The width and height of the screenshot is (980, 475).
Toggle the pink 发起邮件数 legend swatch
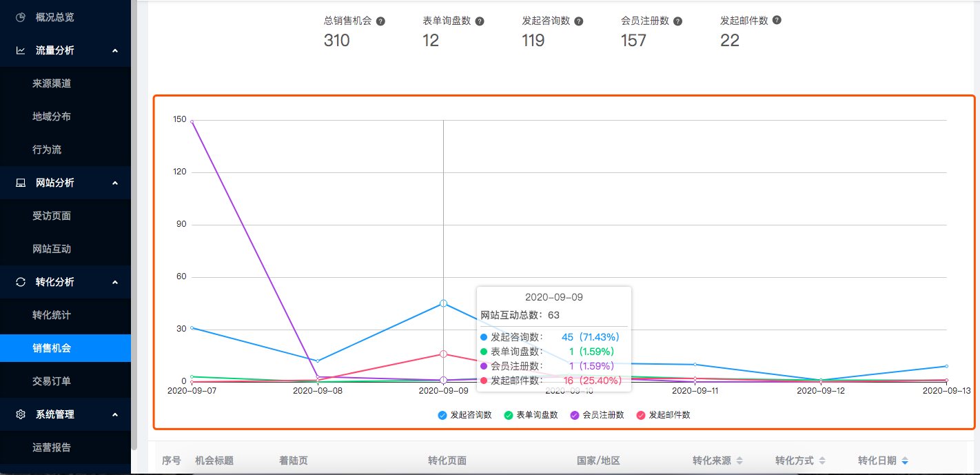(641, 415)
